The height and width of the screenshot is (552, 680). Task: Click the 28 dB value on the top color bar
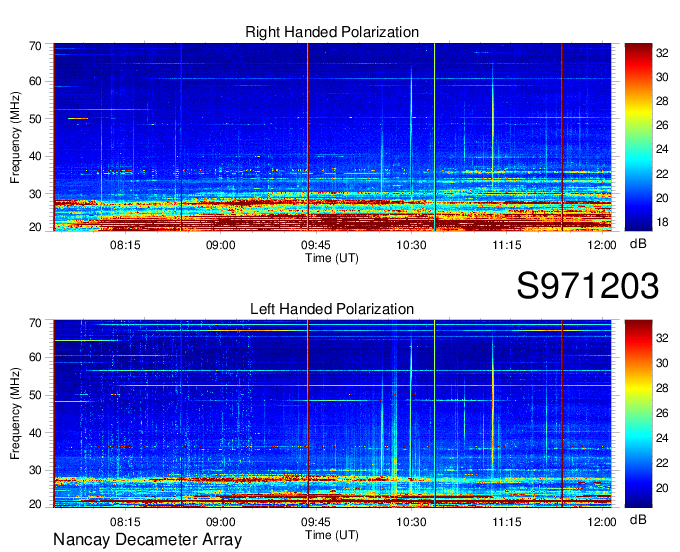click(x=662, y=101)
